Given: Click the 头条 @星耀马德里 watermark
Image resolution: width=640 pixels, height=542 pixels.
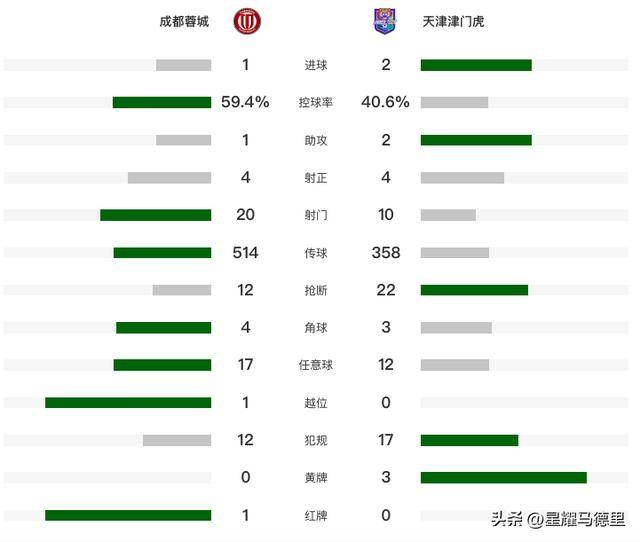Looking at the screenshot, I should click(x=558, y=519).
